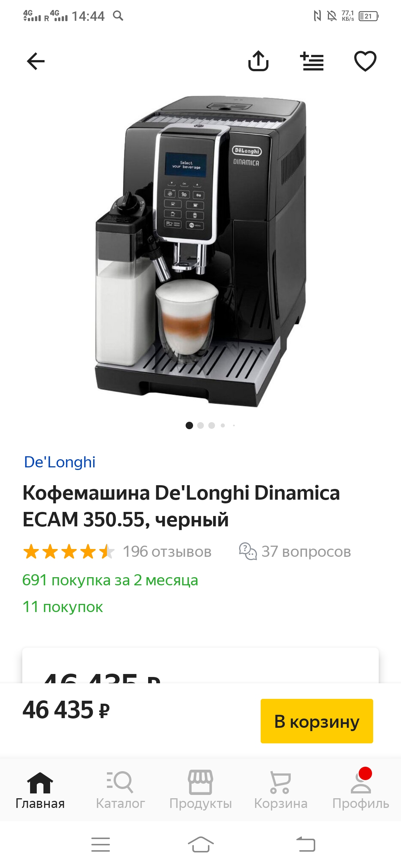Tap the Android home navigation button
Image resolution: width=401 pixels, height=868 pixels.
pos(200,845)
